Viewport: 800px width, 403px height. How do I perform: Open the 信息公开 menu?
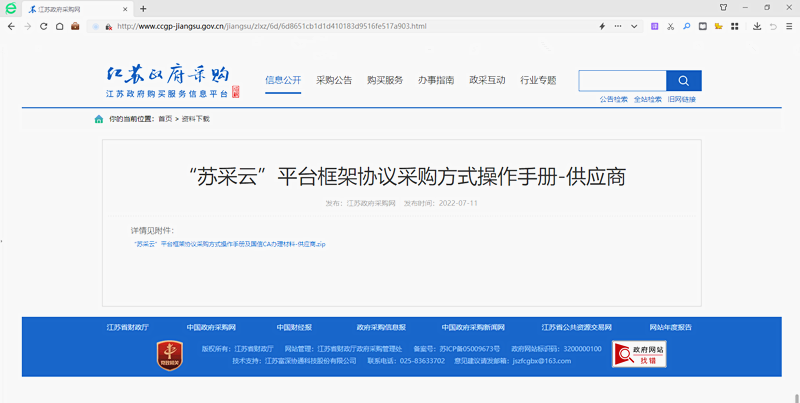[283, 80]
